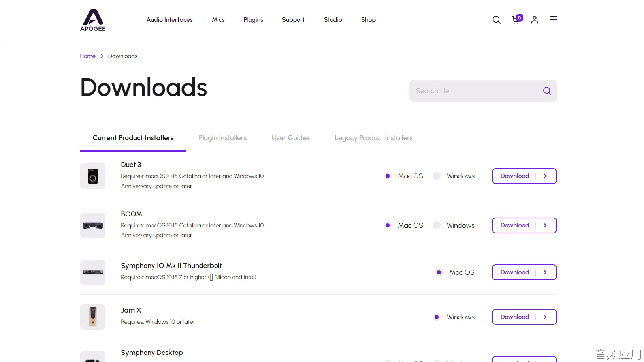Download the BOOM installer
The height and width of the screenshot is (362, 644).
coord(524,225)
